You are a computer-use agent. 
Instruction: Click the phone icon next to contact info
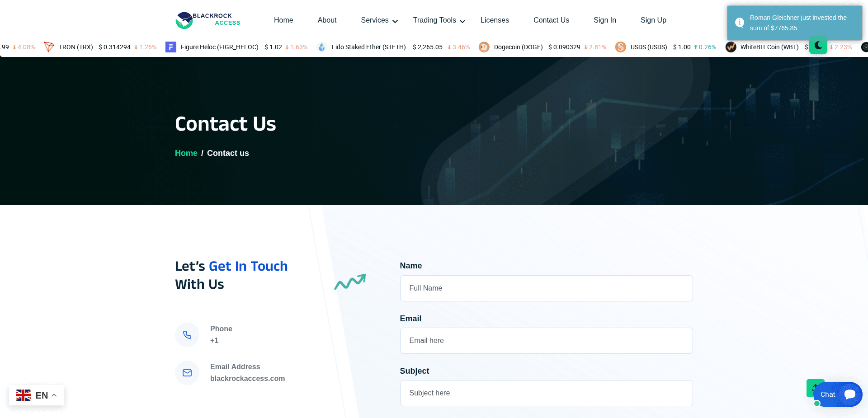[x=187, y=335]
